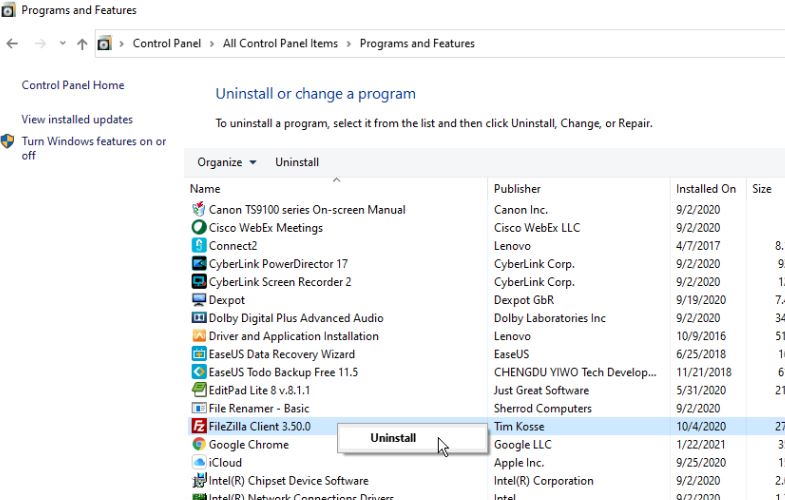Click the File Renamer - Basic icon
The height and width of the screenshot is (500, 785).
(199, 407)
